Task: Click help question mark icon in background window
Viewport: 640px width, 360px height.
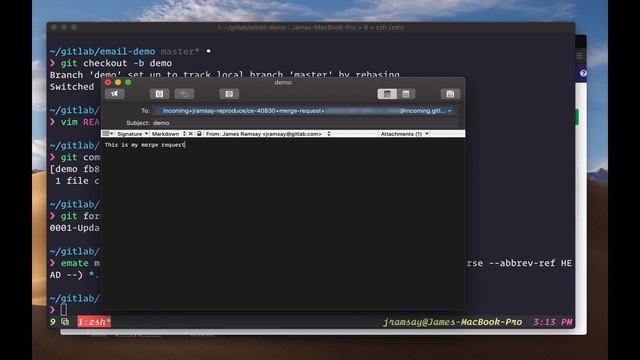Action: click(583, 73)
